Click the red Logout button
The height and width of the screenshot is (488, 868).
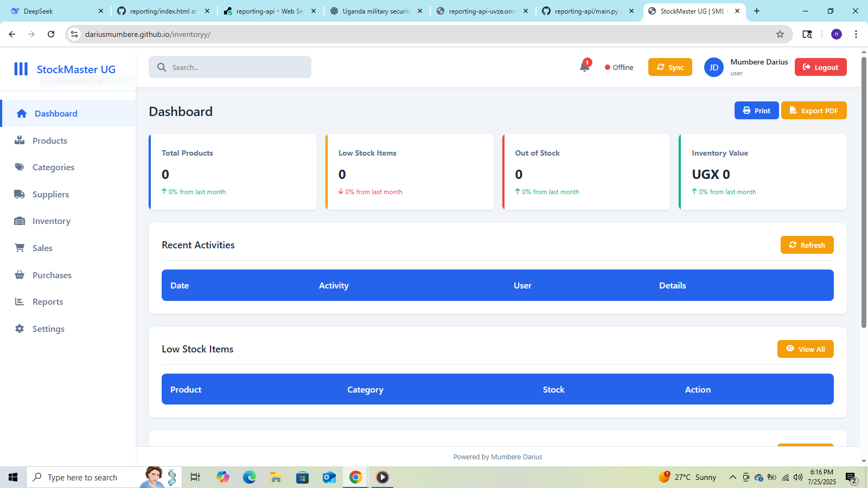[820, 67]
